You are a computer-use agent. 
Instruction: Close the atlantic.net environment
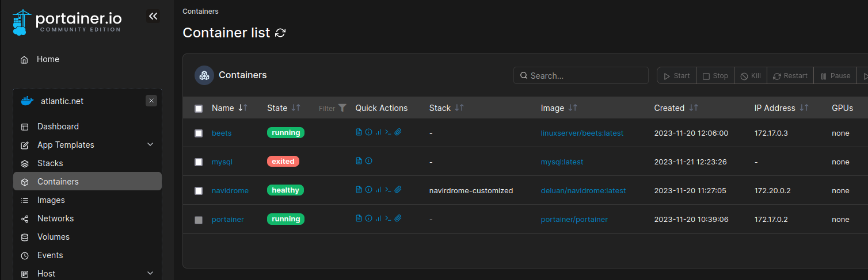151,101
